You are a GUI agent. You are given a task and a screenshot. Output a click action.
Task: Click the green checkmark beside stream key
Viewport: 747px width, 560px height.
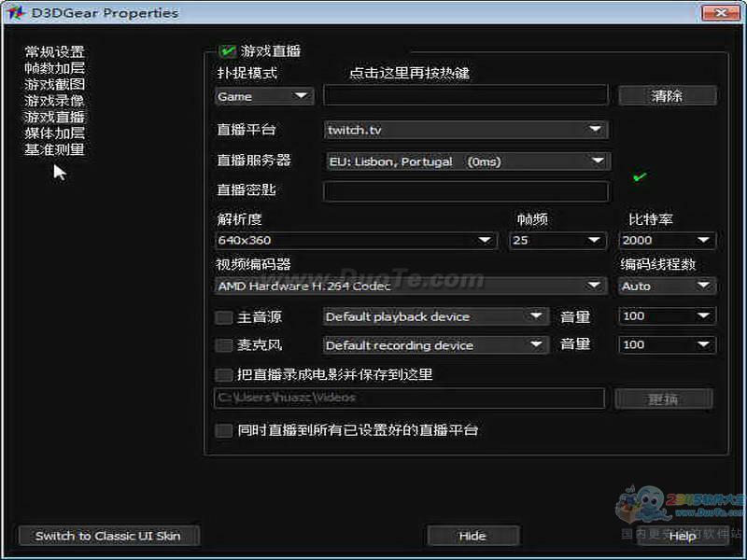coord(640,177)
